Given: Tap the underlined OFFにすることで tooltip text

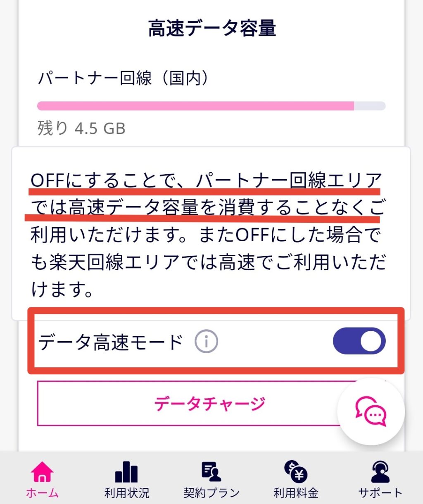Looking at the screenshot, I should click(206, 194).
